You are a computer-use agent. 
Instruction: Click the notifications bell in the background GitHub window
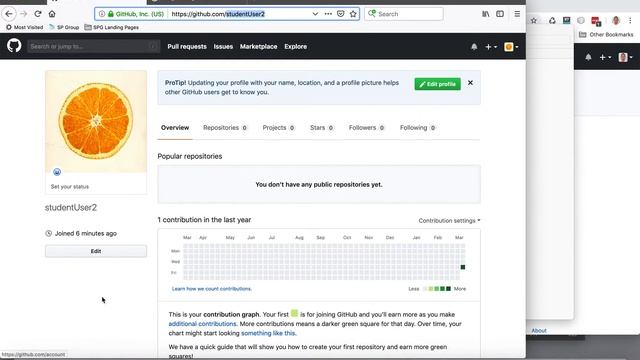588,57
